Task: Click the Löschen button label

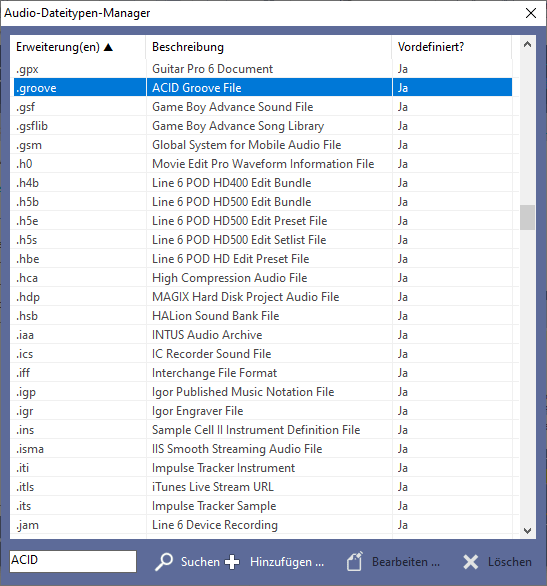Action: pyautogui.click(x=510, y=562)
